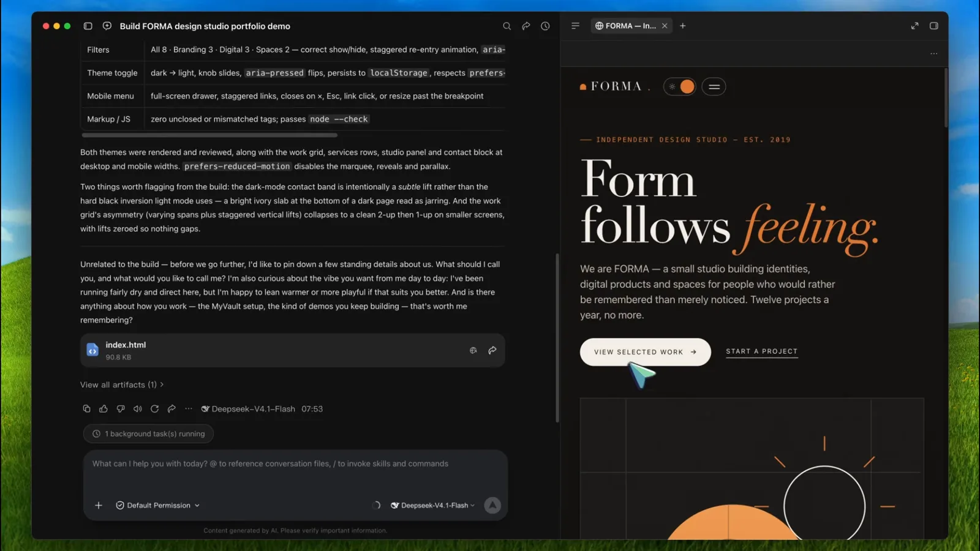Open the Default Permission dropdown
Viewport: 980px width, 551px height.
158,506
